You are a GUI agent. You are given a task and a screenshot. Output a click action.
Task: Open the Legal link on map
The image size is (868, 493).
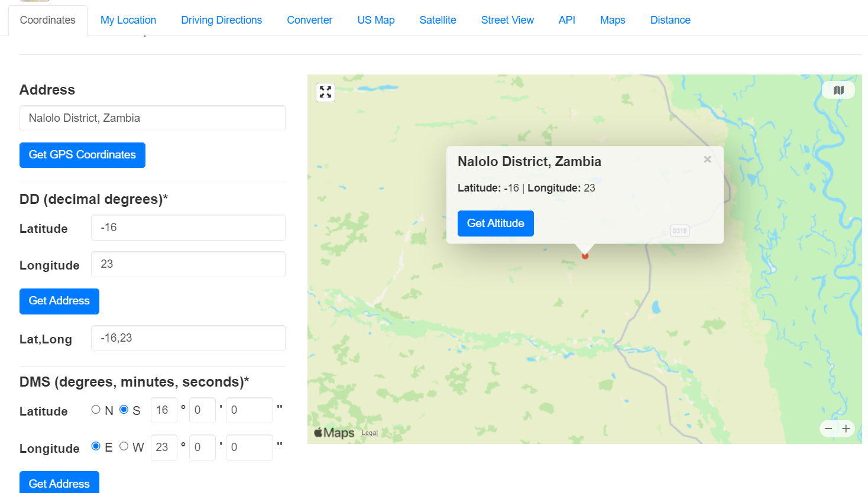coord(370,433)
